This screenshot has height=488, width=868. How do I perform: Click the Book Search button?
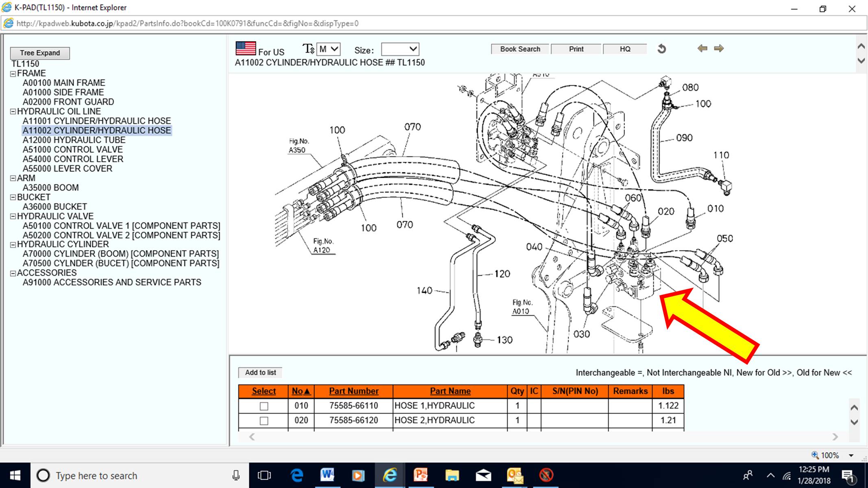[520, 49]
